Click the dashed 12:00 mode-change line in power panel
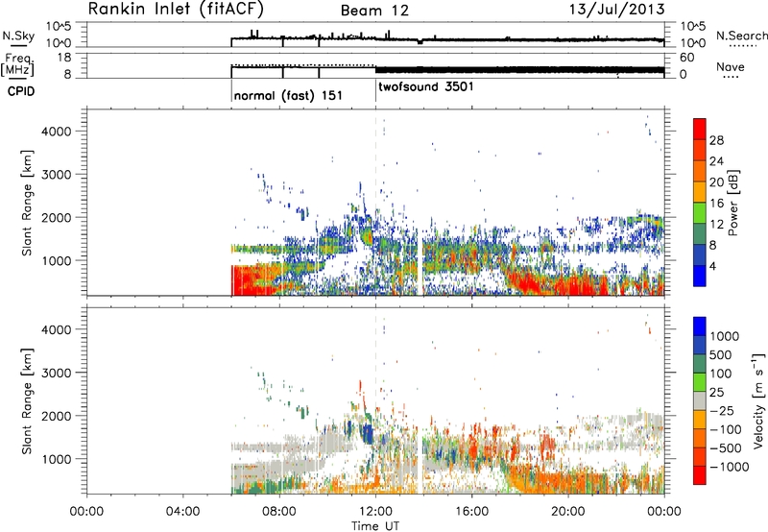 (375, 203)
